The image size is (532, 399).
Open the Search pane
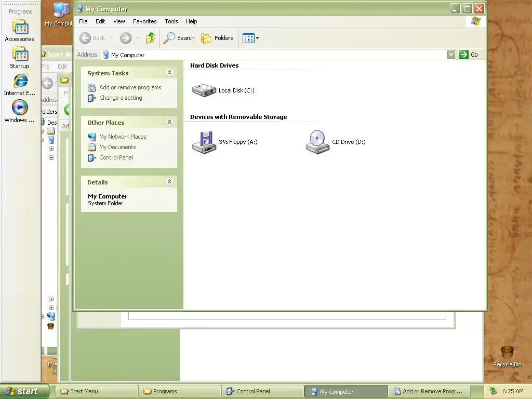[179, 38]
